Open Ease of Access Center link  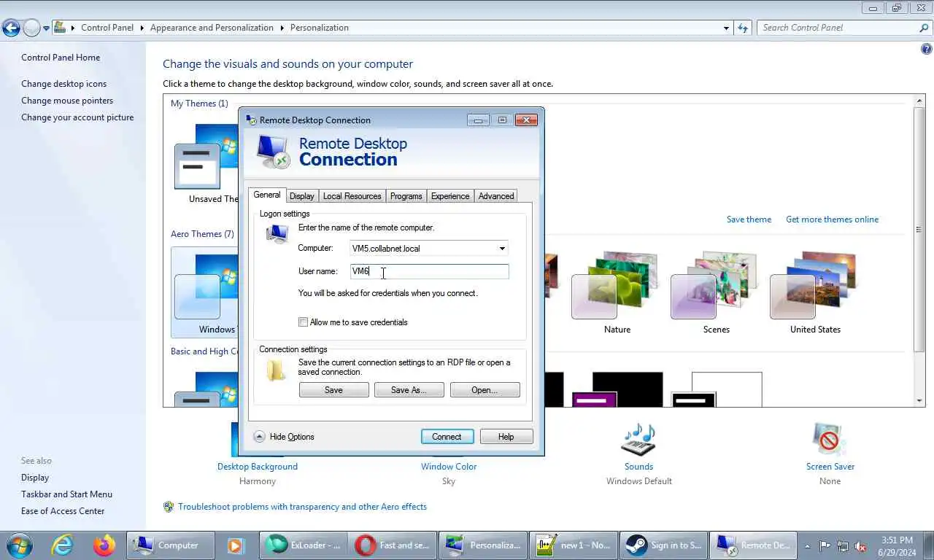click(63, 511)
